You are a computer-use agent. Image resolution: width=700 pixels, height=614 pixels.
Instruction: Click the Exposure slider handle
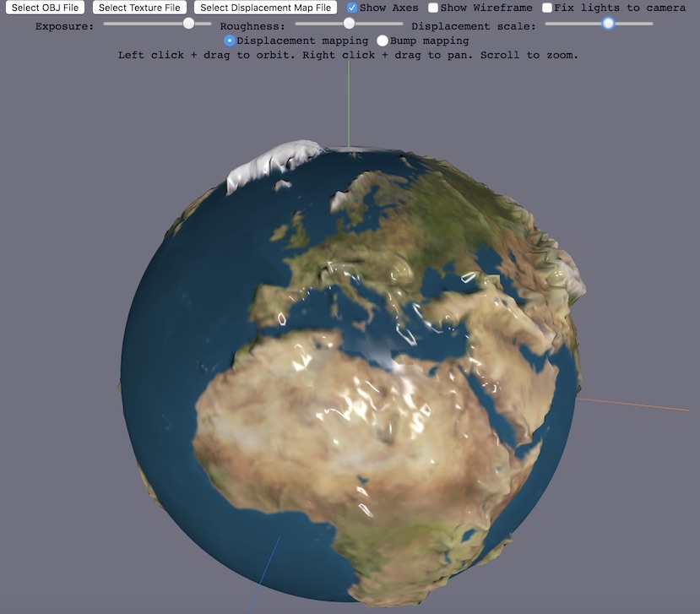pos(189,23)
